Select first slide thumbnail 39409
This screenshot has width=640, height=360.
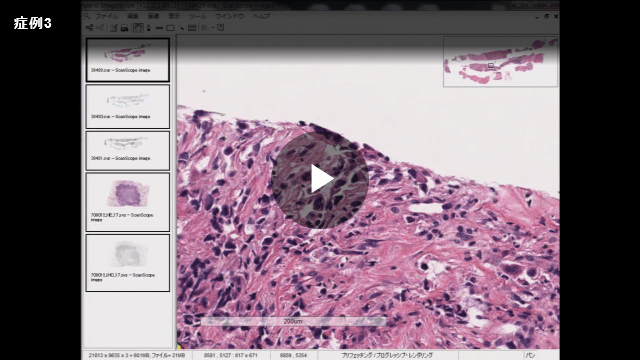(128, 60)
